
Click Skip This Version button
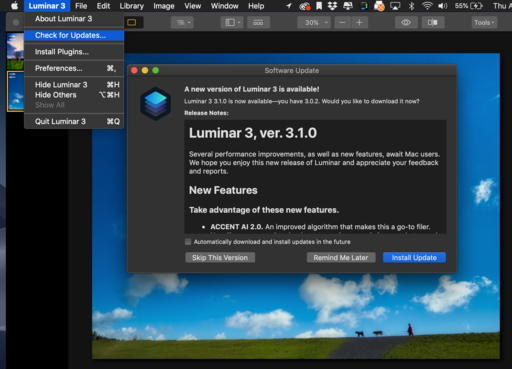pyautogui.click(x=220, y=257)
